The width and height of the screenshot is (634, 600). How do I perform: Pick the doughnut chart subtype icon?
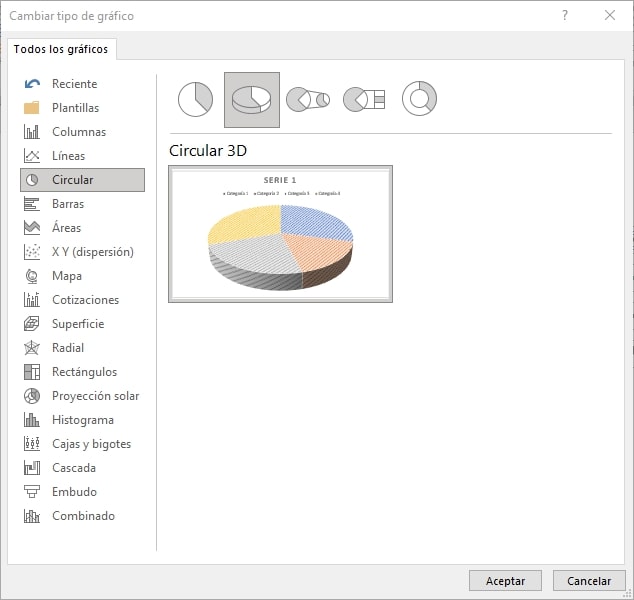(419, 99)
